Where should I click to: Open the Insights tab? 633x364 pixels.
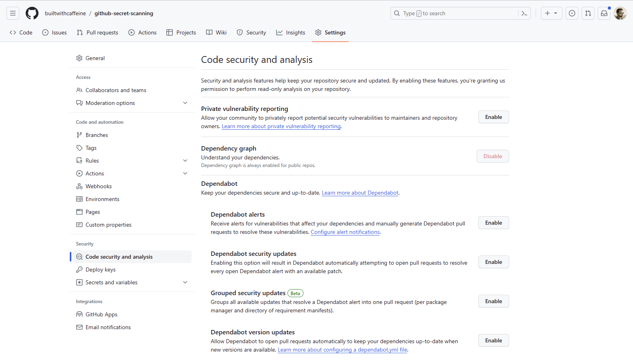(291, 32)
